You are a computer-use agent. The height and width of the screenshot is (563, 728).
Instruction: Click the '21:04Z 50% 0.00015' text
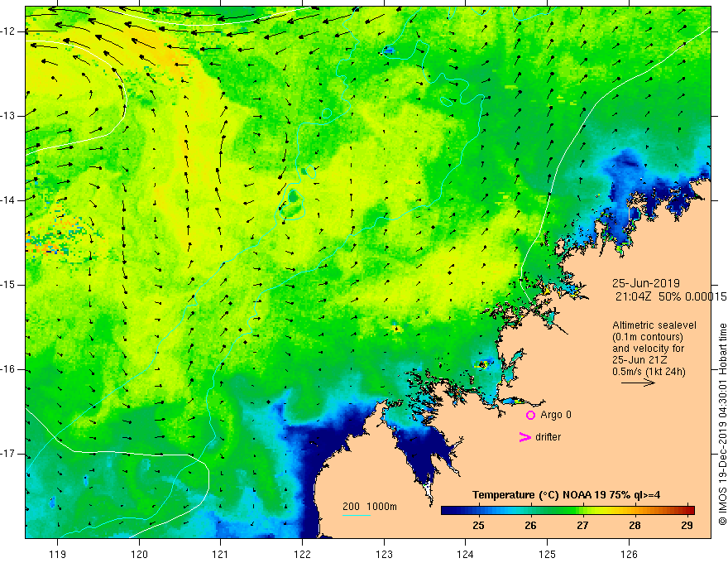click(670, 297)
